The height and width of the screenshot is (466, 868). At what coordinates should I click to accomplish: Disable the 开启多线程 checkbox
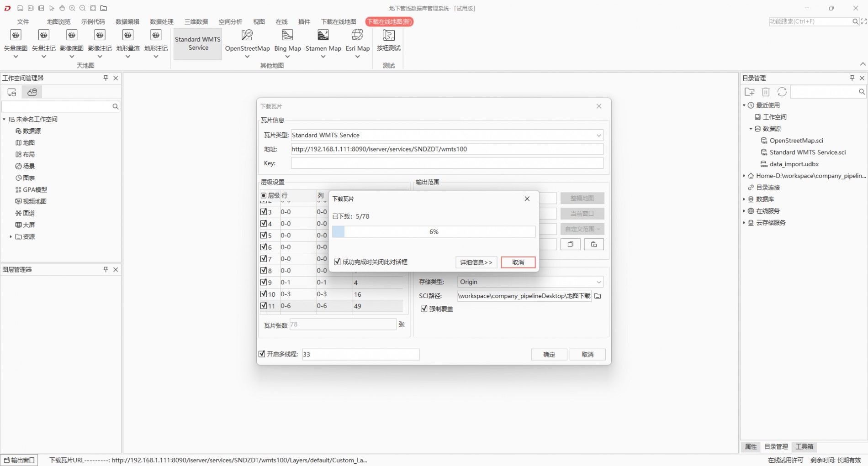click(x=262, y=354)
